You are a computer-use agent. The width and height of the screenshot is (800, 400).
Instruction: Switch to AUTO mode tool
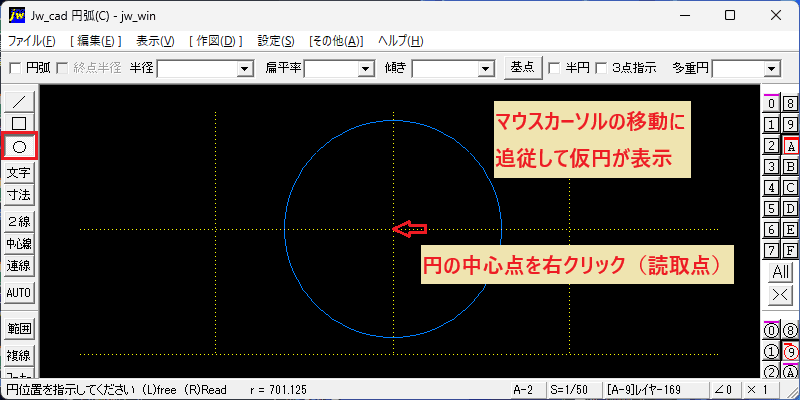[x=19, y=292]
